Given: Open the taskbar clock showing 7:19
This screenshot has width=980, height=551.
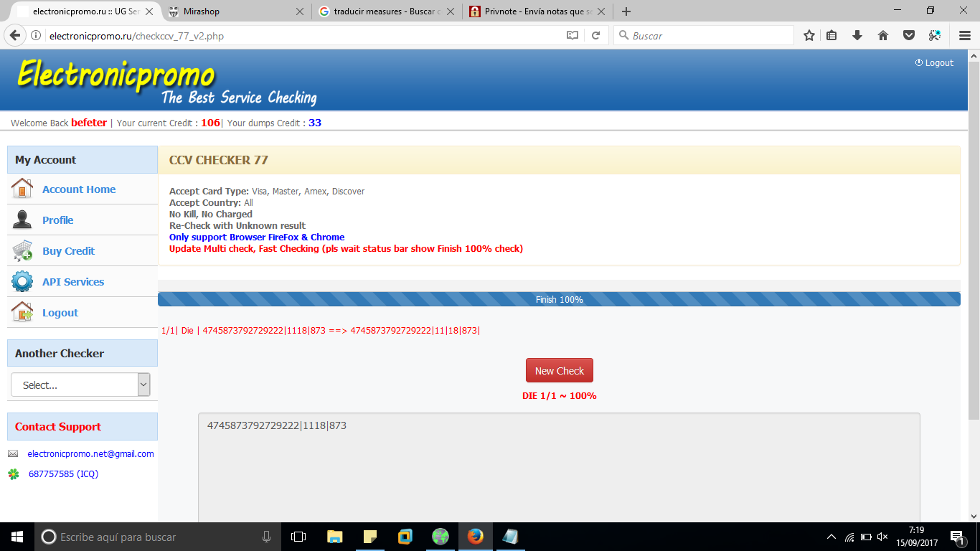Looking at the screenshot, I should click(916, 537).
